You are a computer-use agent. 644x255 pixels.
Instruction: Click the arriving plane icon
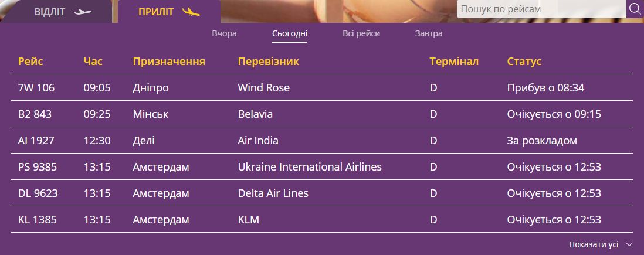(x=191, y=12)
